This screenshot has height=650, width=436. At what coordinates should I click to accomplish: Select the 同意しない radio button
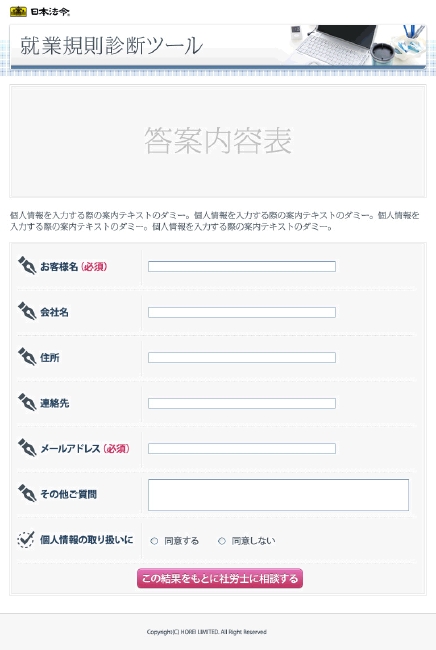click(222, 541)
